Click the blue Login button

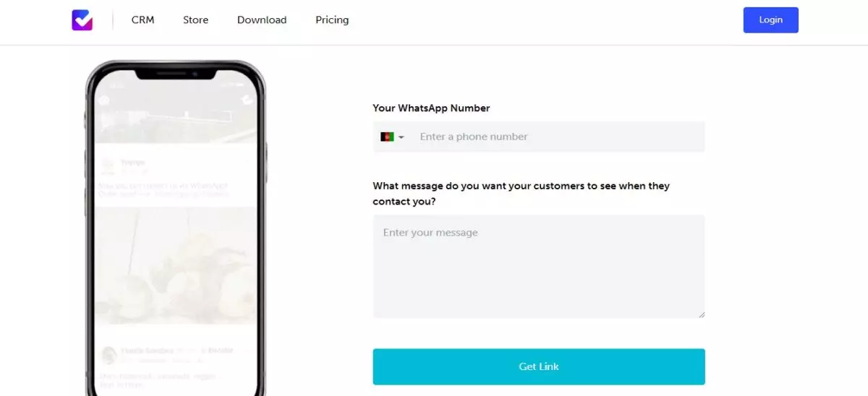point(770,20)
